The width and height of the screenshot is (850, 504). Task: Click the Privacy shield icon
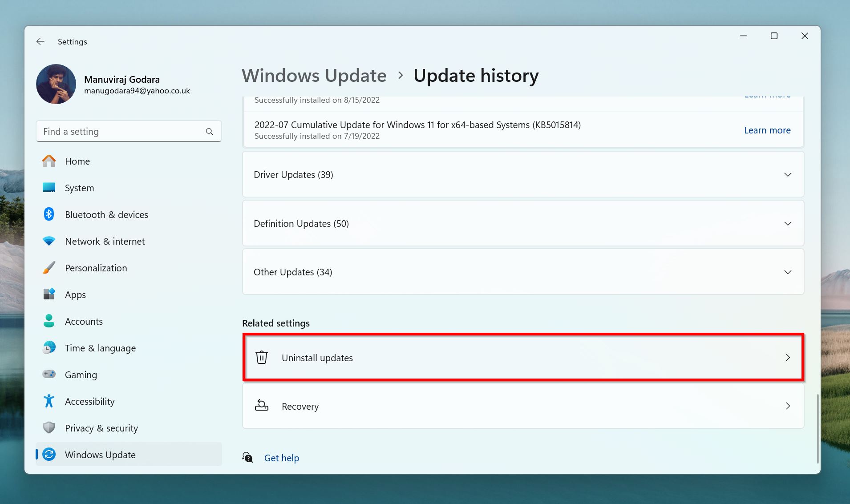(49, 428)
